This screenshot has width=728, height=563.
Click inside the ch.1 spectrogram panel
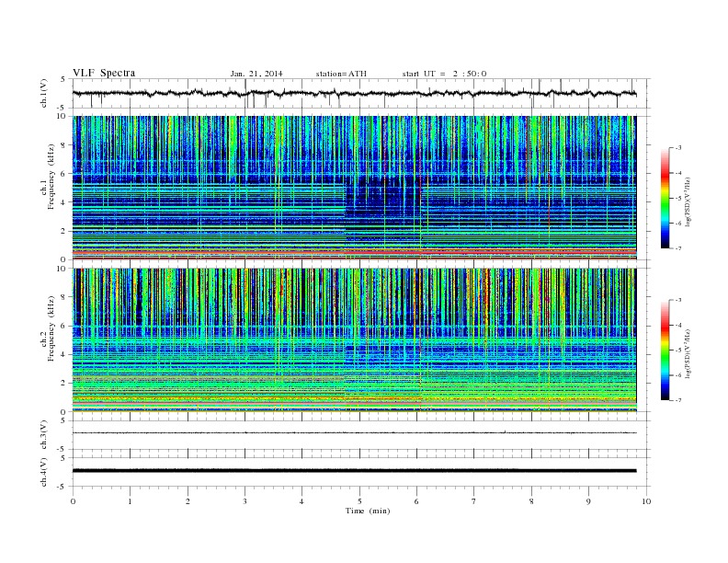point(355,188)
